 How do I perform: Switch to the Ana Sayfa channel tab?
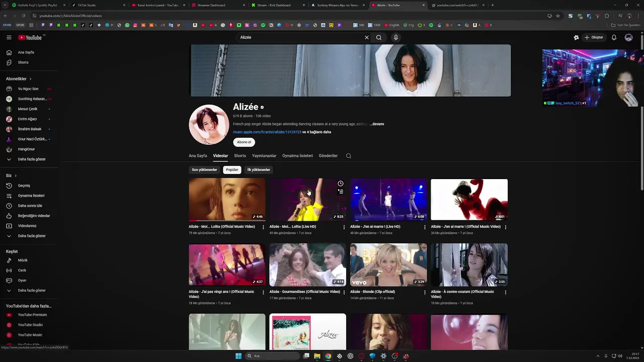[198, 156]
